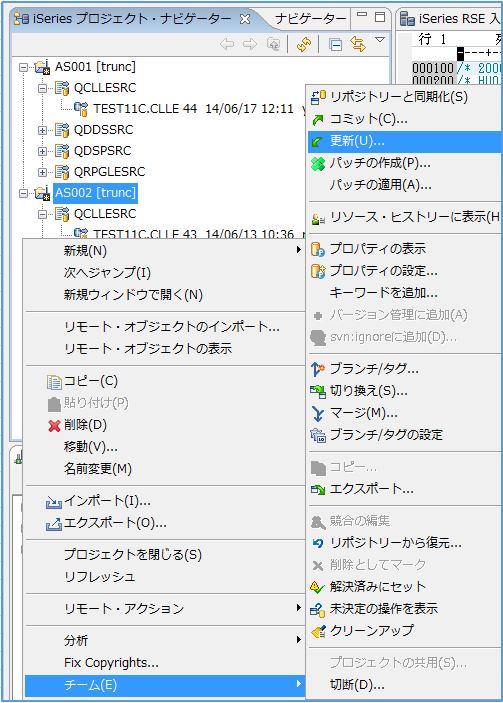503x703 pixels.
Task: Collapse the AS002 [trunc] project node
Action: (x=23, y=193)
